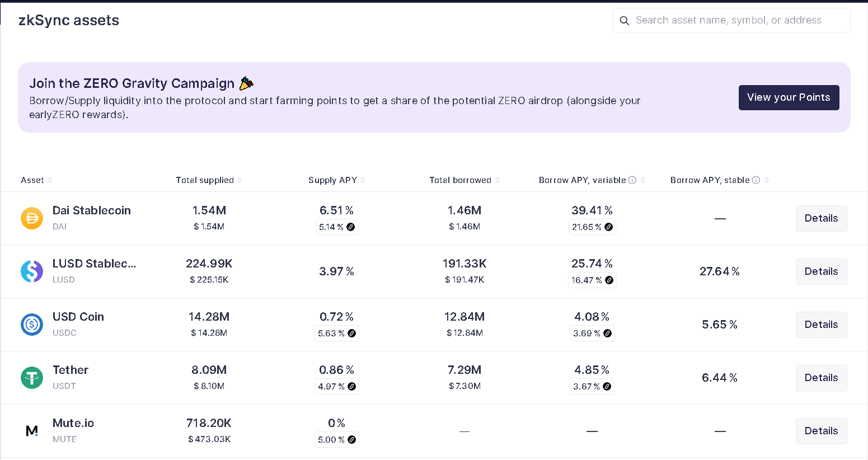Click the info icon beside Borrow APY, variable
868x460 pixels.
pyautogui.click(x=632, y=180)
